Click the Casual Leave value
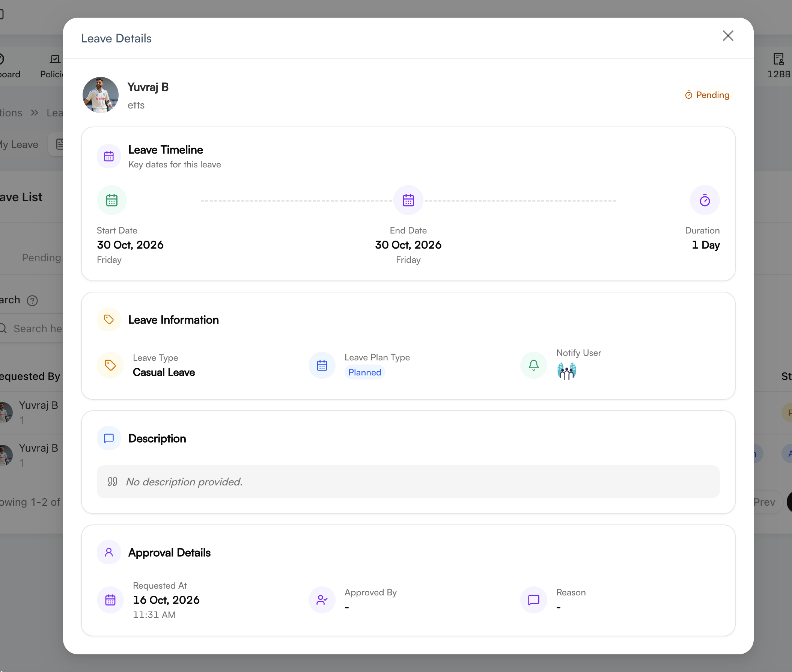The image size is (792, 672). pyautogui.click(x=164, y=372)
